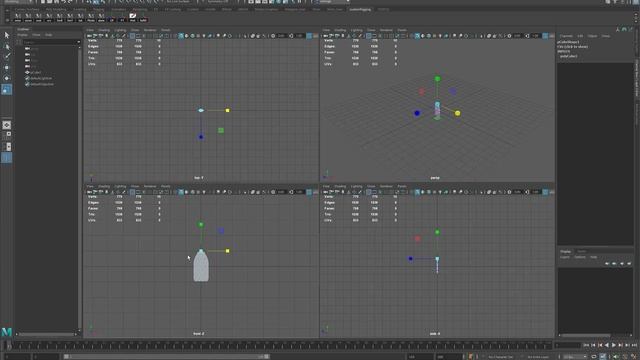Toggle auto keyframe icon
This screenshot has height=360, width=640.
coord(603,356)
